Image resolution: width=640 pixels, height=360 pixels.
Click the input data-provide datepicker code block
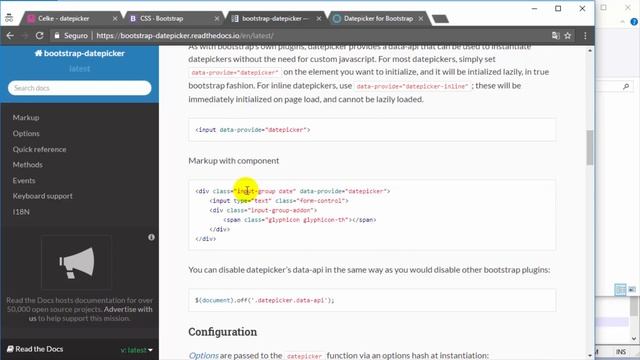point(372,130)
